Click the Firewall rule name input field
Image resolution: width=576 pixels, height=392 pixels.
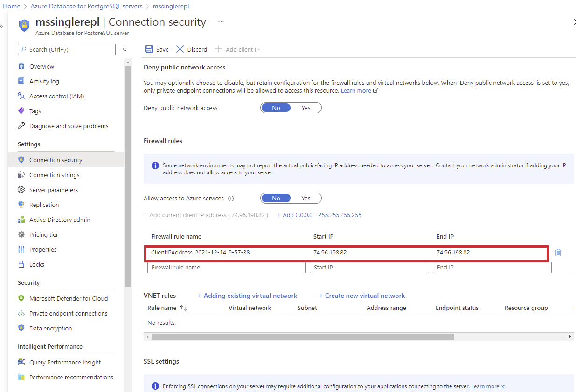pos(226,267)
